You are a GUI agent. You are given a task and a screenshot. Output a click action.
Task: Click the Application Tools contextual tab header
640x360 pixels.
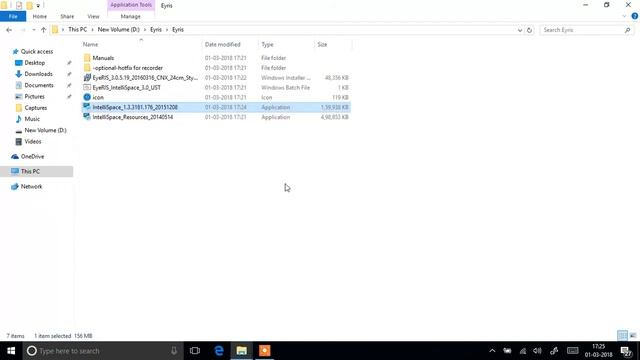(x=131, y=5)
